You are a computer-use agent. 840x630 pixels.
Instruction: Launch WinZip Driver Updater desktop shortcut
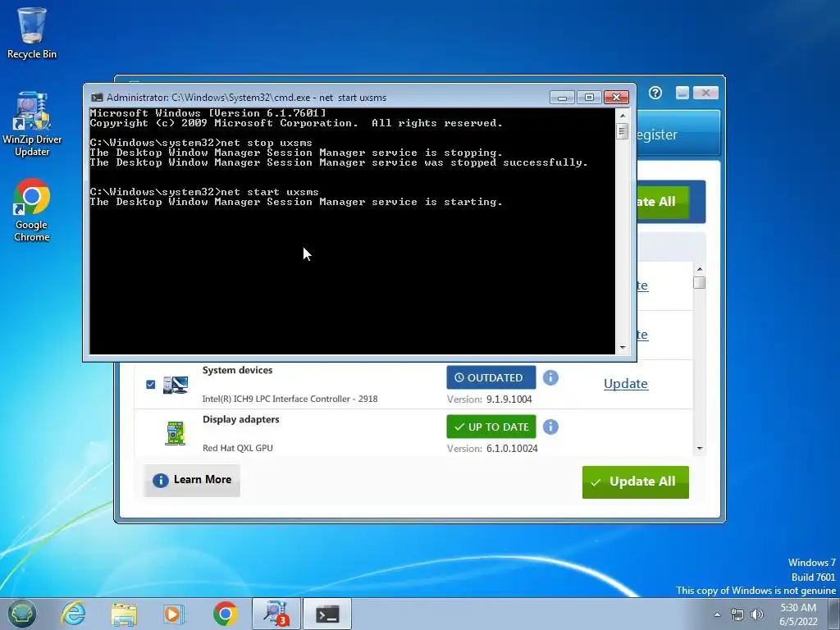(32, 124)
